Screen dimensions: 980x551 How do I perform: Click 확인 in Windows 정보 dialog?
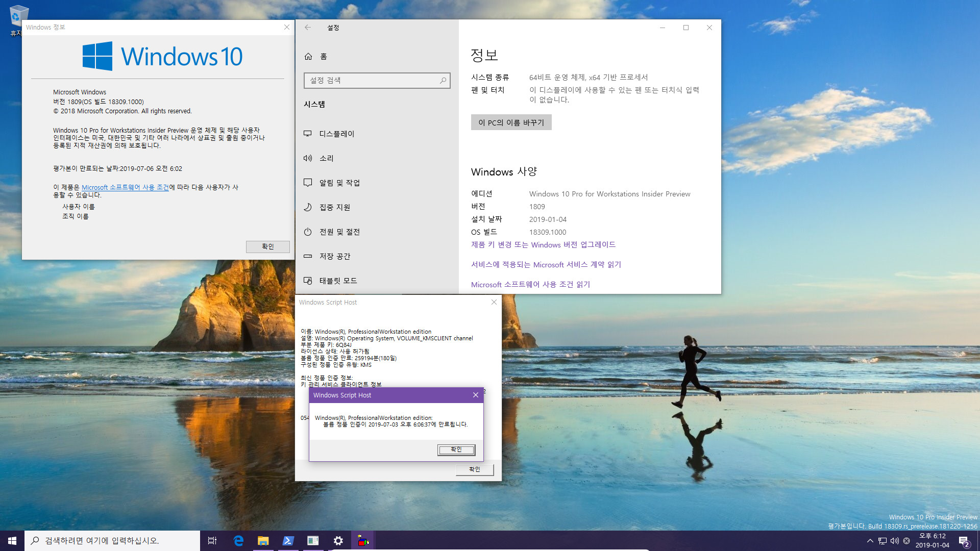point(267,246)
